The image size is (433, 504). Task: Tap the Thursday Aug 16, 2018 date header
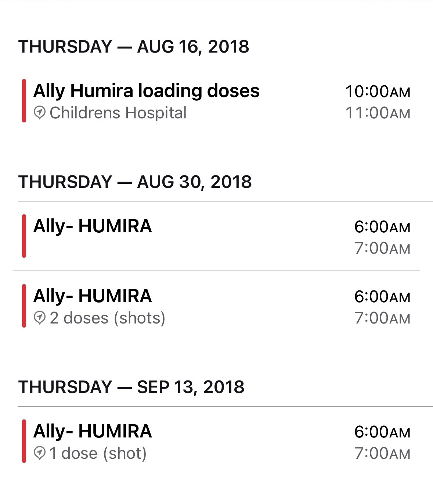[134, 47]
